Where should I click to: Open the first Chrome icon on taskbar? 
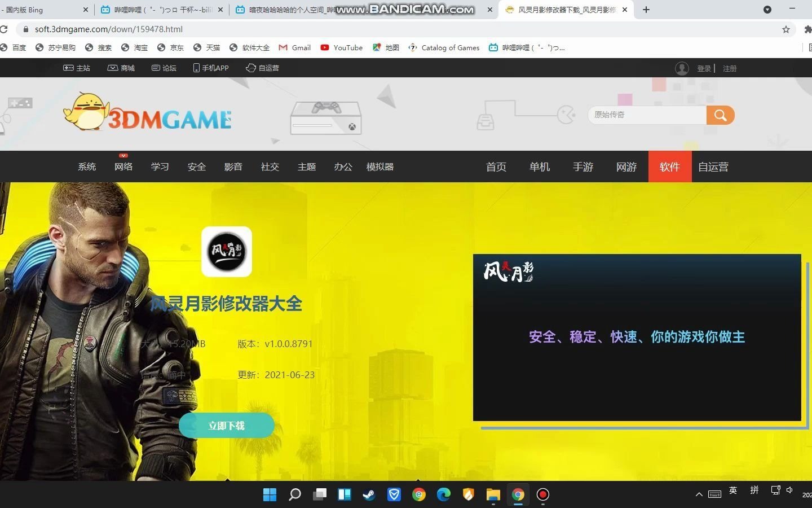(x=419, y=494)
